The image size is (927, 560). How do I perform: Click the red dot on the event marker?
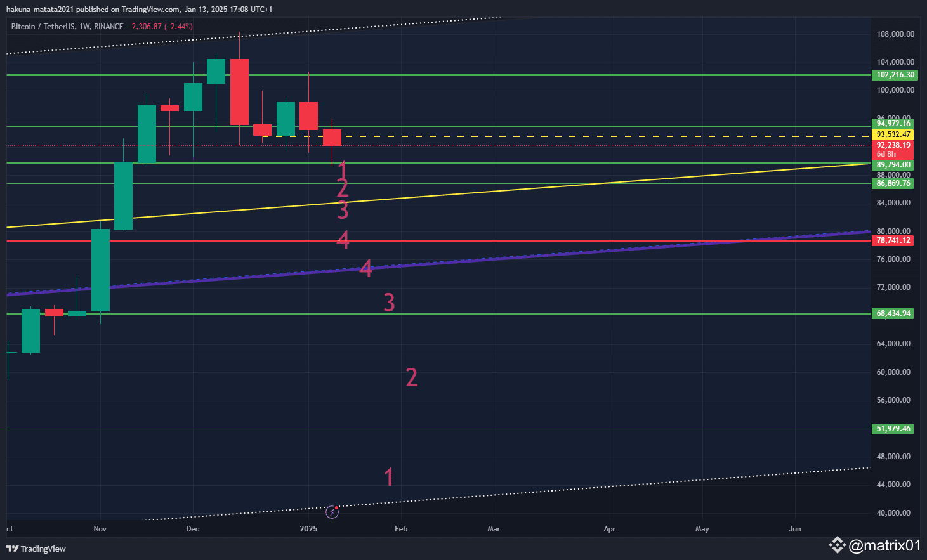click(x=337, y=507)
